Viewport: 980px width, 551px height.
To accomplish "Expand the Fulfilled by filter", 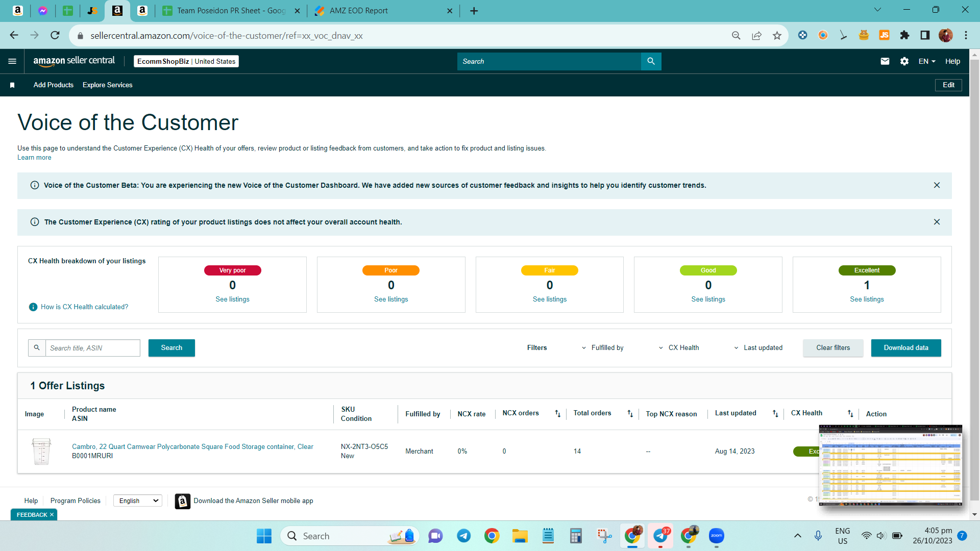I will pos(603,348).
